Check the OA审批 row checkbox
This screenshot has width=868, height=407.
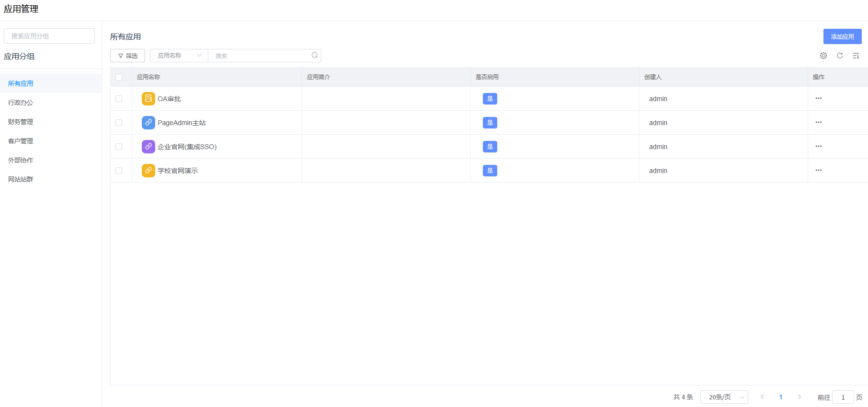pyautogui.click(x=119, y=99)
